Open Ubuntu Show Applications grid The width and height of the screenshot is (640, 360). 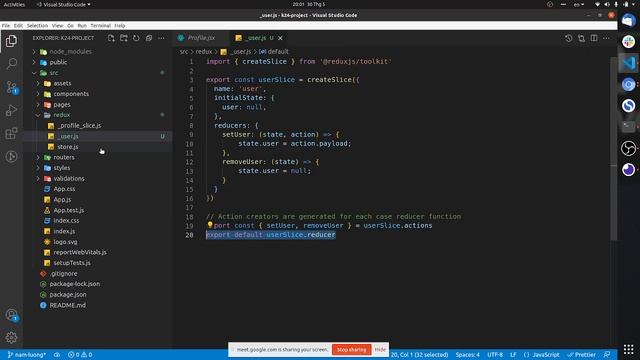629,349
